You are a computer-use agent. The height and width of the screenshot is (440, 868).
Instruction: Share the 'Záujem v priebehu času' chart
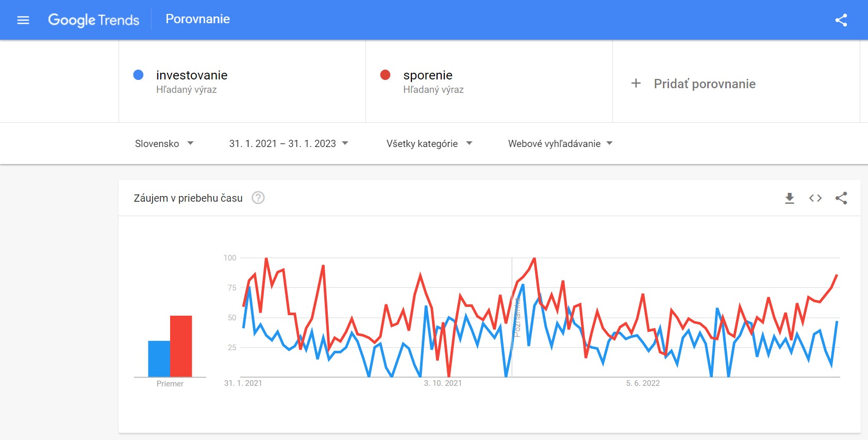(x=842, y=198)
